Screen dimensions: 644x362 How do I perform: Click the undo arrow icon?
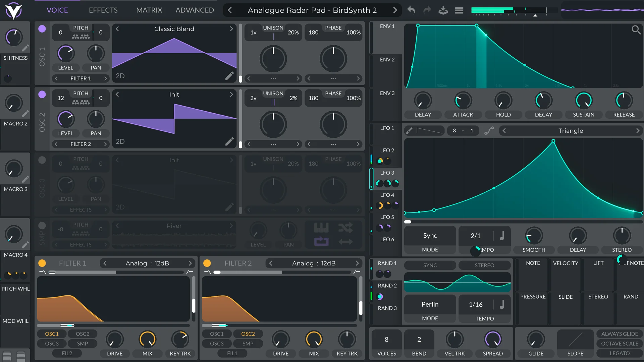coord(411,10)
